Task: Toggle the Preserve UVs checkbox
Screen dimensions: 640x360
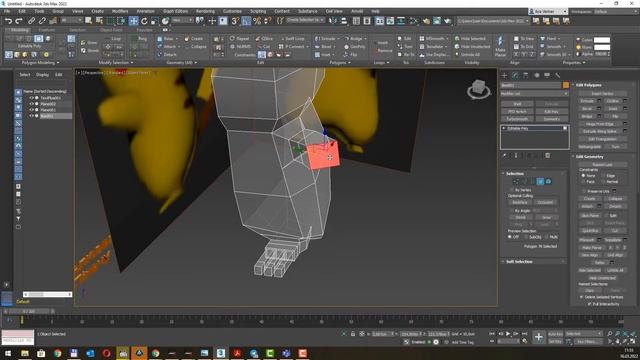Action: coord(584,191)
